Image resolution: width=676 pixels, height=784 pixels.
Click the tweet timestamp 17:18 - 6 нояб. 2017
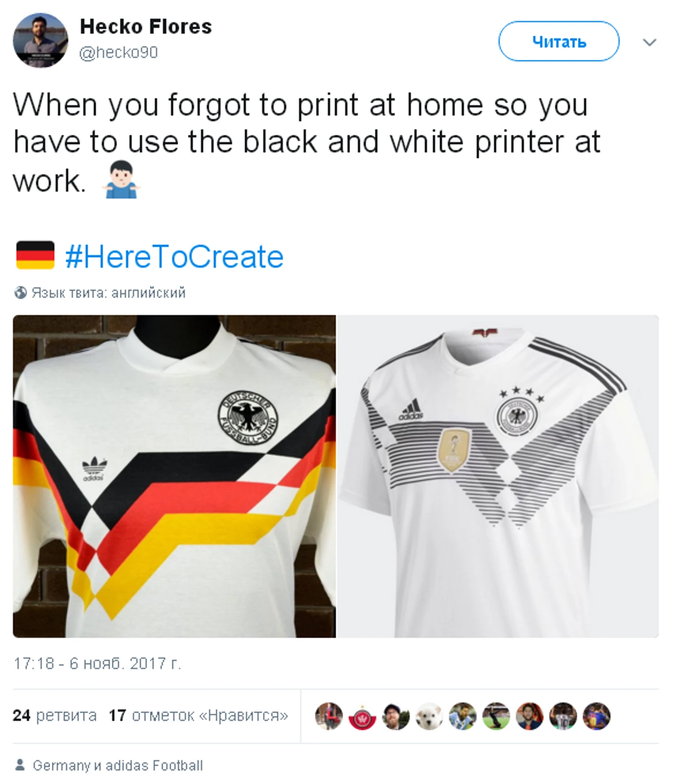tap(97, 664)
